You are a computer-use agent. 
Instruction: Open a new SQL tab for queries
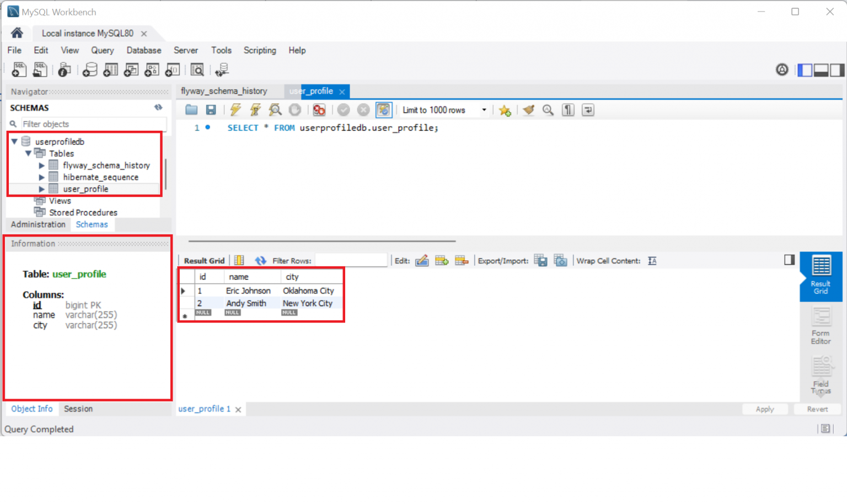19,69
